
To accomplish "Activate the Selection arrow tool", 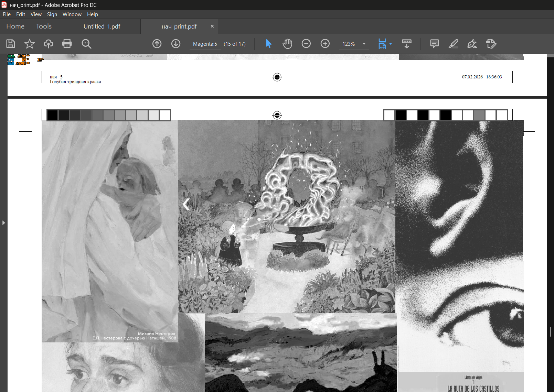I will click(269, 44).
